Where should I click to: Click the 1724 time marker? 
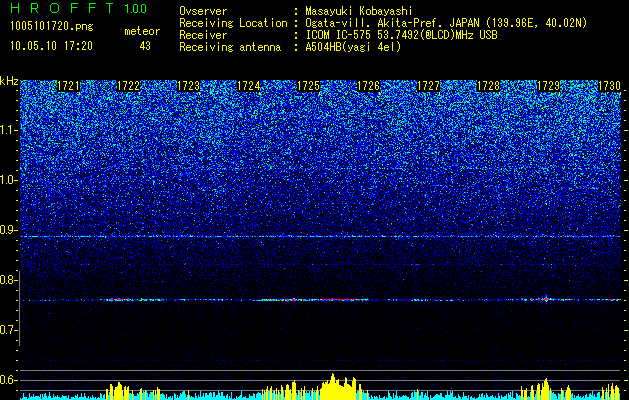coord(249,86)
